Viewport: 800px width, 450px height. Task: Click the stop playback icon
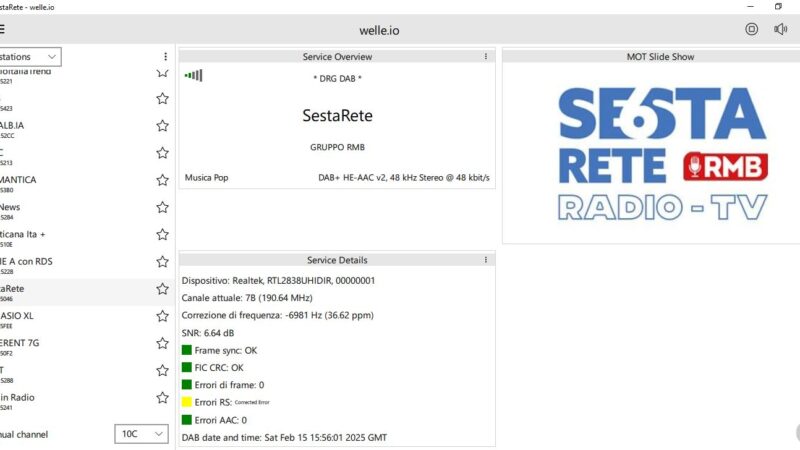[751, 29]
